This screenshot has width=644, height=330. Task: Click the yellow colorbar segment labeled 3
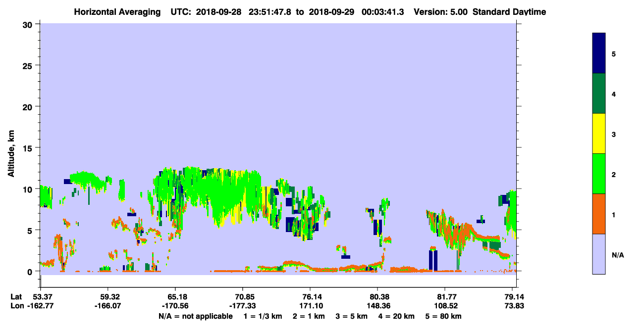pos(599,134)
